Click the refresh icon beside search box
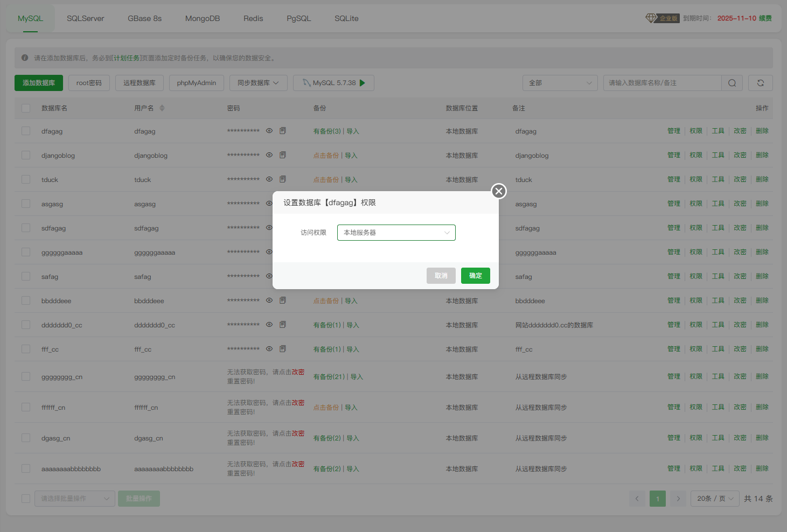Screen dimensions: 787x532 760,83
